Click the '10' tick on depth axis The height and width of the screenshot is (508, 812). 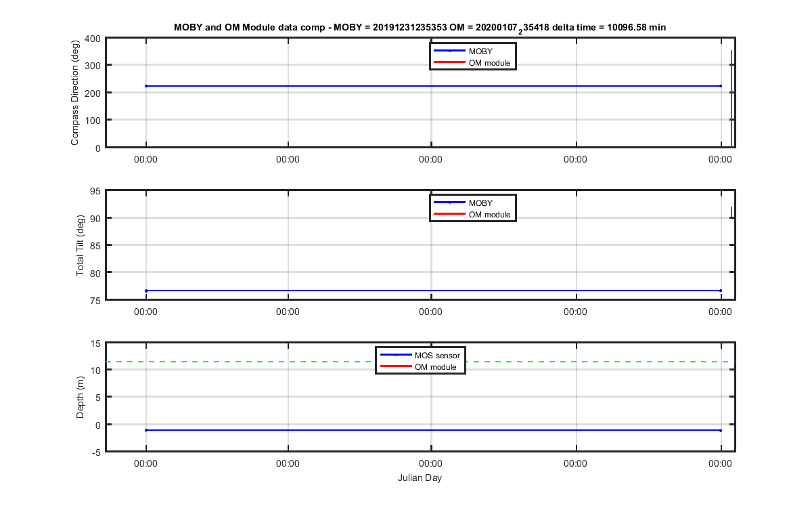[x=96, y=371]
